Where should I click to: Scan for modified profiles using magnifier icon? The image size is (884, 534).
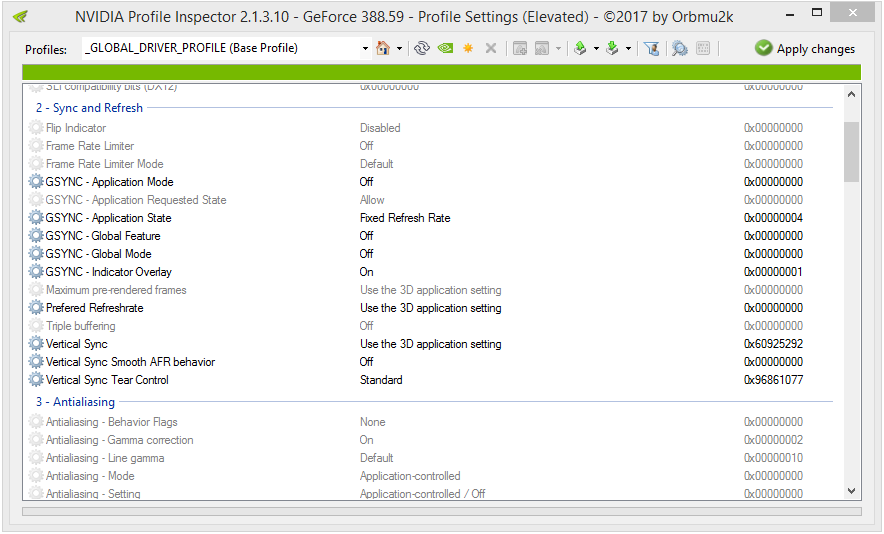680,48
